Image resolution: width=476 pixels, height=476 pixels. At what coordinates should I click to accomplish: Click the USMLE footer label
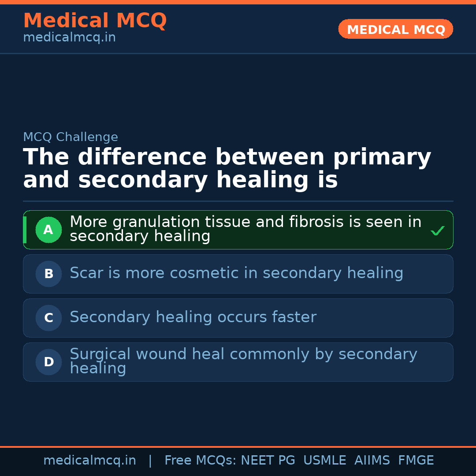point(324,461)
